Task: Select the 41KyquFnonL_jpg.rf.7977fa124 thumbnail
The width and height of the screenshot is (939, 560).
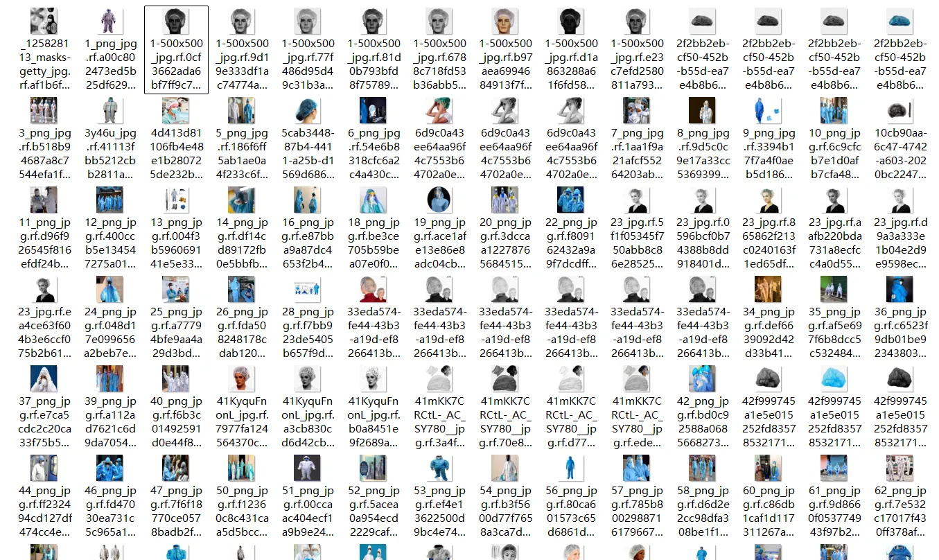Action: pos(242,379)
